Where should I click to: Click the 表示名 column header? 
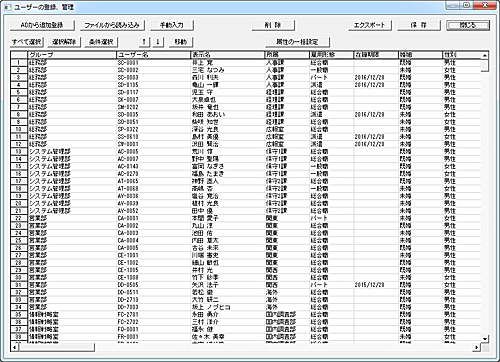227,55
